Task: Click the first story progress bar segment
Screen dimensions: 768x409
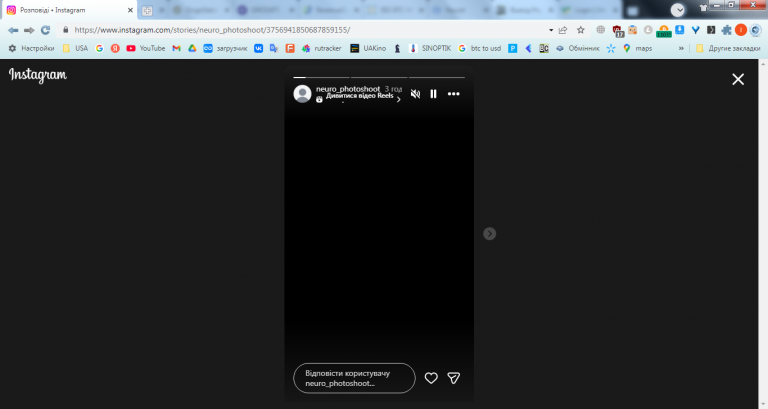Action: 321,77
